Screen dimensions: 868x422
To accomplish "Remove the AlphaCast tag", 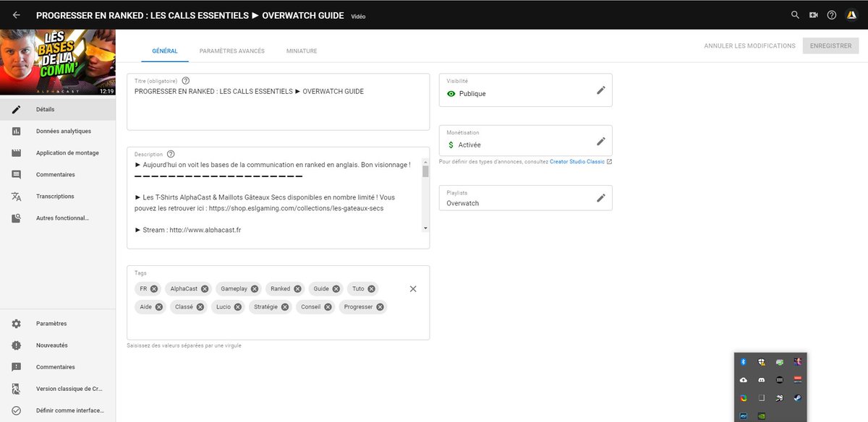I will 205,289.
